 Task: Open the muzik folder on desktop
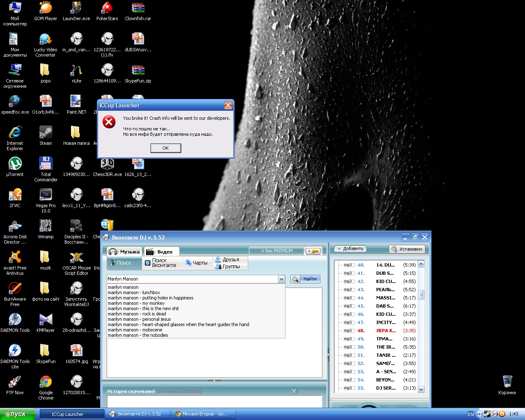pos(46,260)
